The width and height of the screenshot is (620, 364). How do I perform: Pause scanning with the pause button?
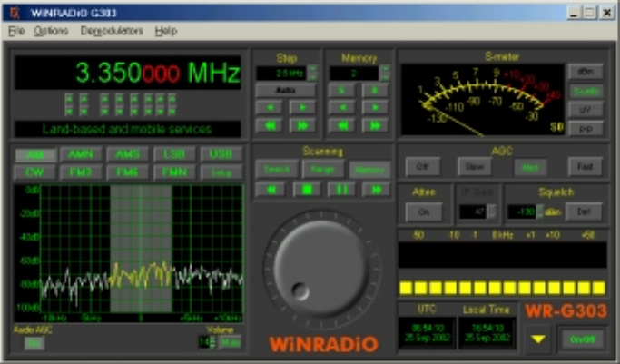pyautogui.click(x=341, y=190)
